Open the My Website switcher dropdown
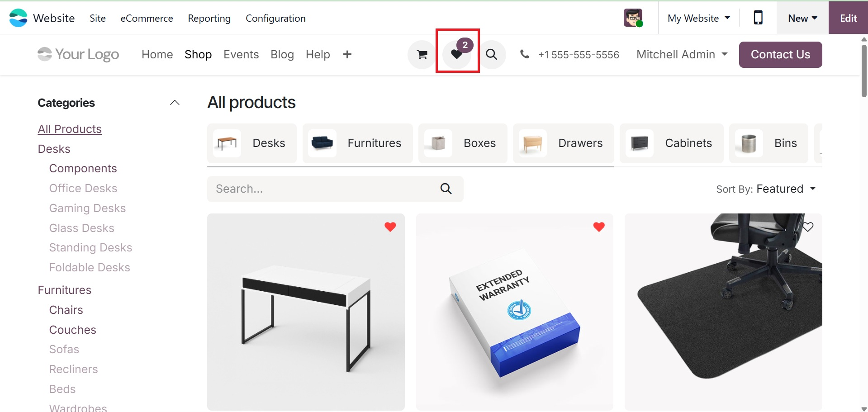This screenshot has height=412, width=868. coord(698,18)
